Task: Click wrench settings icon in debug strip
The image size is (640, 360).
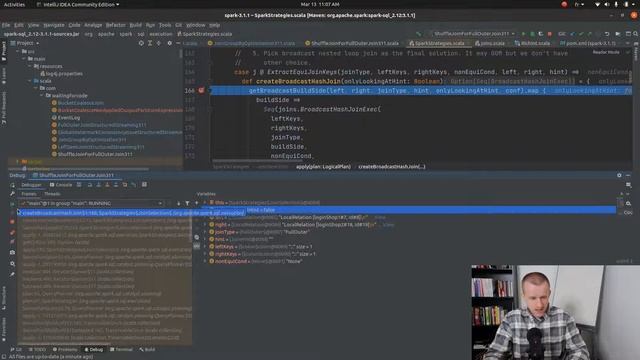Action: [x=12, y=193]
